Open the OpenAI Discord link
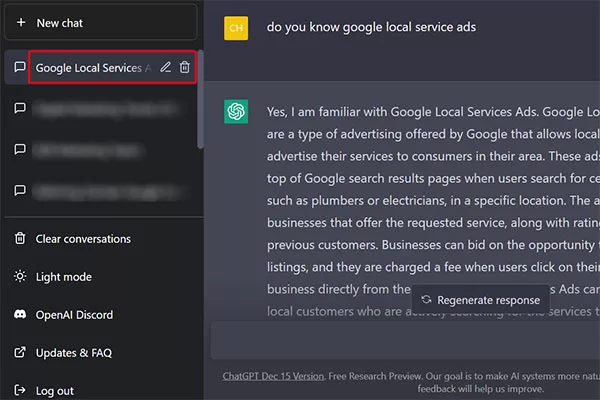This screenshot has width=600, height=400. tap(74, 315)
